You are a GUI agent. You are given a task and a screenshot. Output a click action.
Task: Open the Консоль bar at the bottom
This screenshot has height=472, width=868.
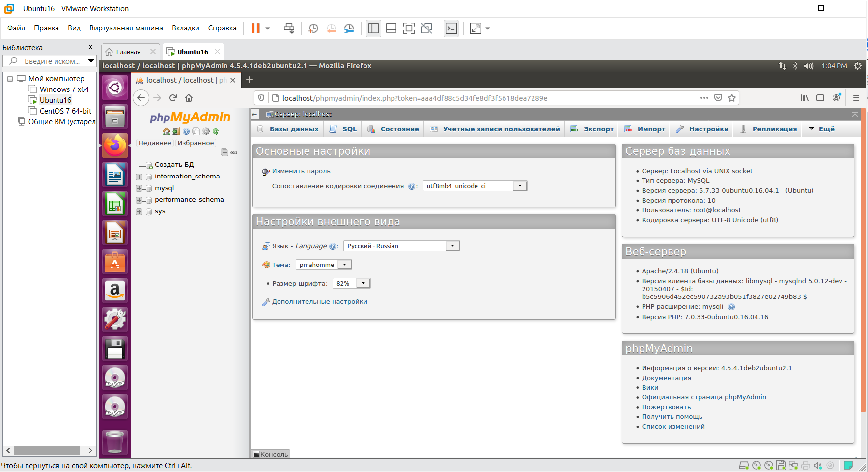tap(270, 454)
